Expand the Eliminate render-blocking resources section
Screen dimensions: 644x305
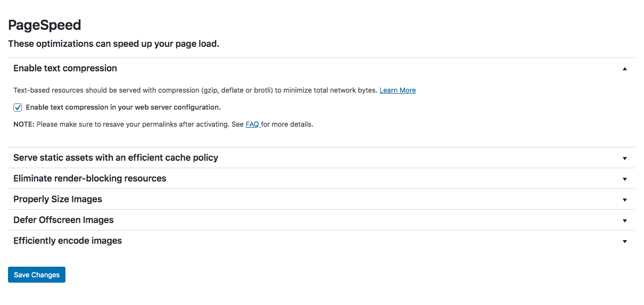pyautogui.click(x=321, y=178)
